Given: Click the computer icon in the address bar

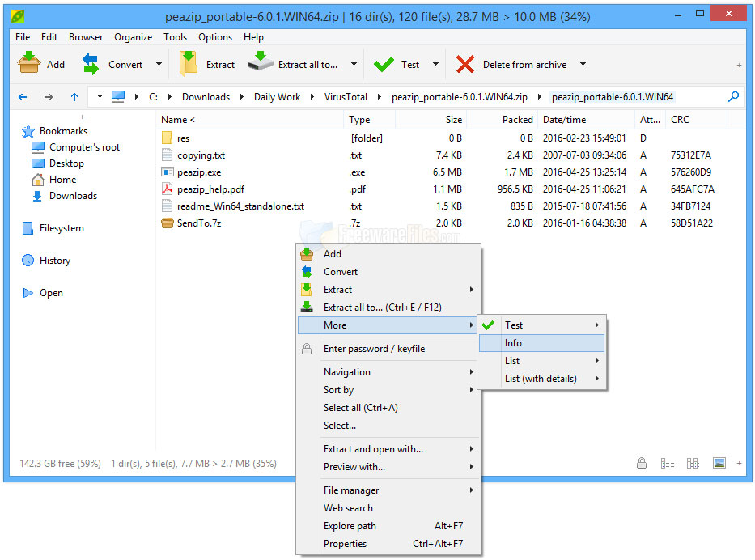Looking at the screenshot, I should [118, 97].
